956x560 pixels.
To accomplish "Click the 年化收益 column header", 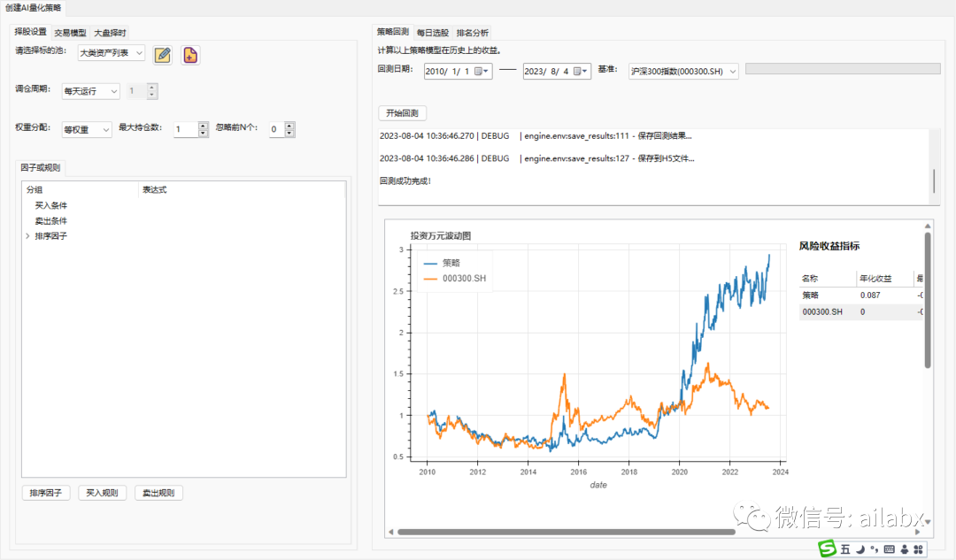I will tap(884, 279).
